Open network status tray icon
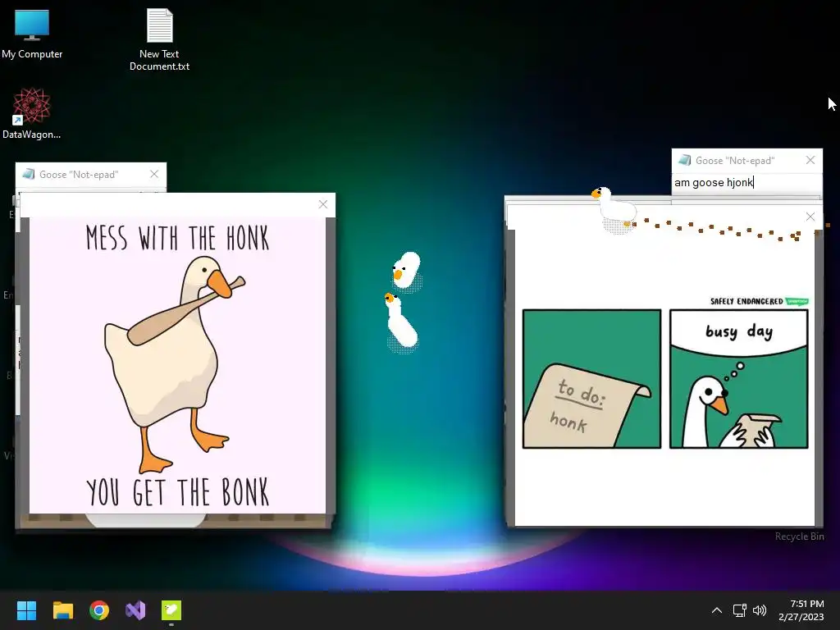The image size is (840, 630). (740, 610)
